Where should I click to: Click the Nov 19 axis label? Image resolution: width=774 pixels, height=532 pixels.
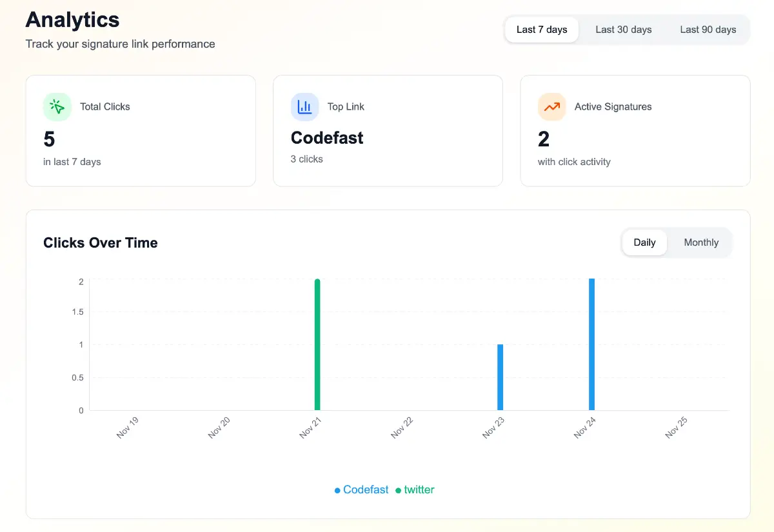coord(128,428)
